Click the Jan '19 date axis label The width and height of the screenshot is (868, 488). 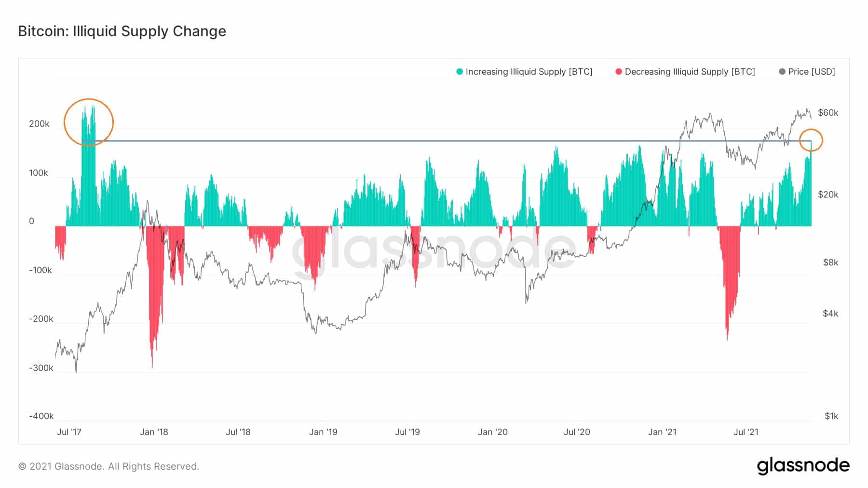click(x=323, y=432)
